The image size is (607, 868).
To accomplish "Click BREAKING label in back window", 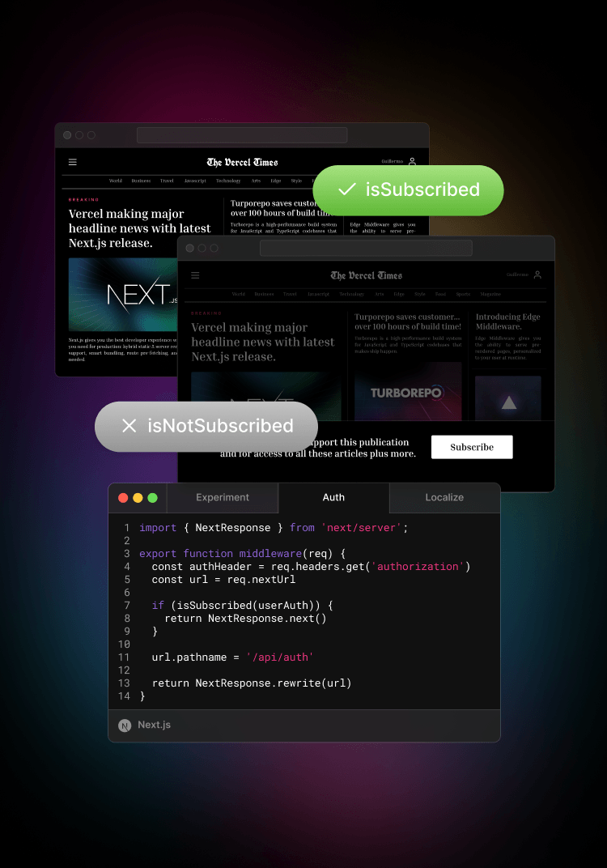I will tap(83, 199).
